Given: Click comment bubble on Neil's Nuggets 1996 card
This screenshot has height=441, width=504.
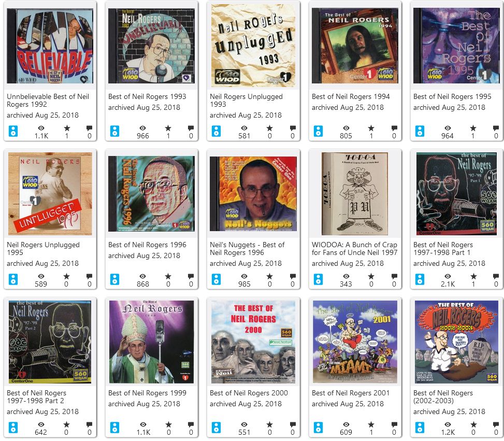Looking at the screenshot, I should [293, 276].
